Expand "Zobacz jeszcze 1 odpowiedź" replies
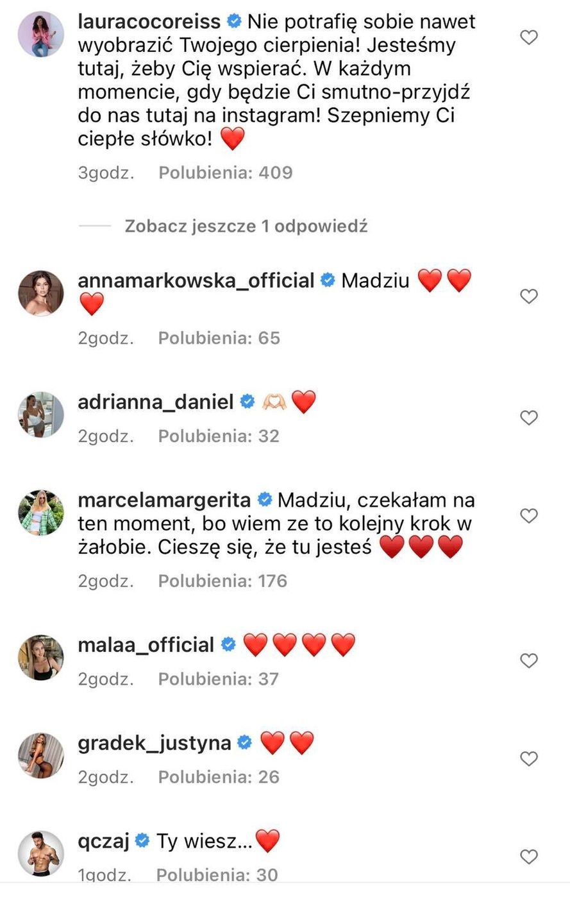 246,226
